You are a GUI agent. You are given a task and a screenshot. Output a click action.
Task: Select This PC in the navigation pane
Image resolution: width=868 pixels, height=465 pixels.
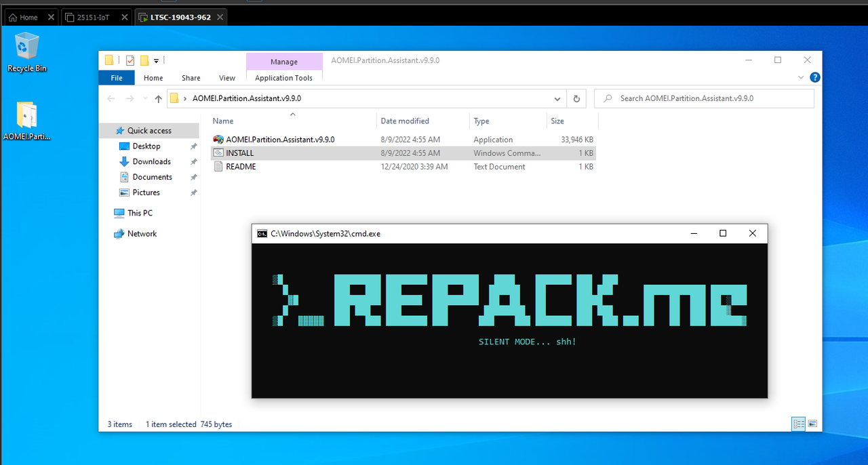point(140,213)
